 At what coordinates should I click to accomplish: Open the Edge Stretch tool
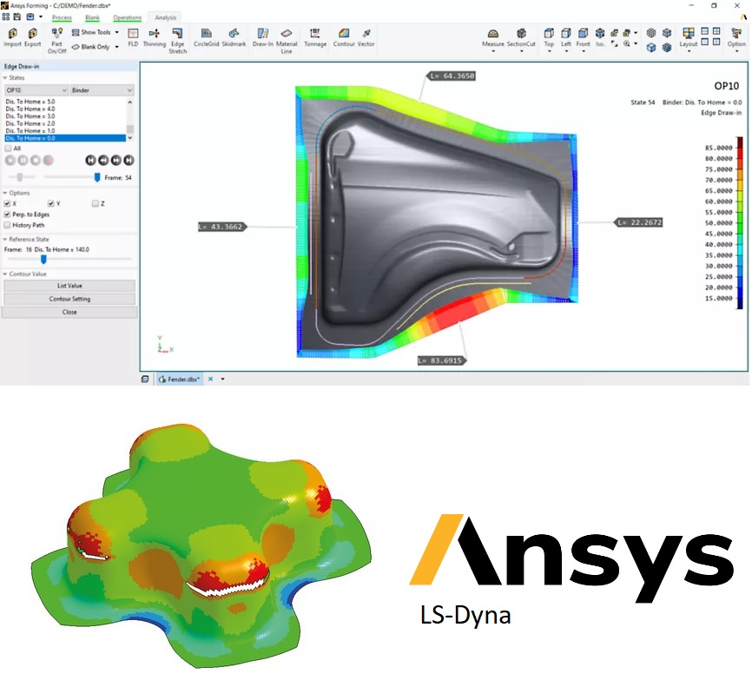[x=177, y=40]
